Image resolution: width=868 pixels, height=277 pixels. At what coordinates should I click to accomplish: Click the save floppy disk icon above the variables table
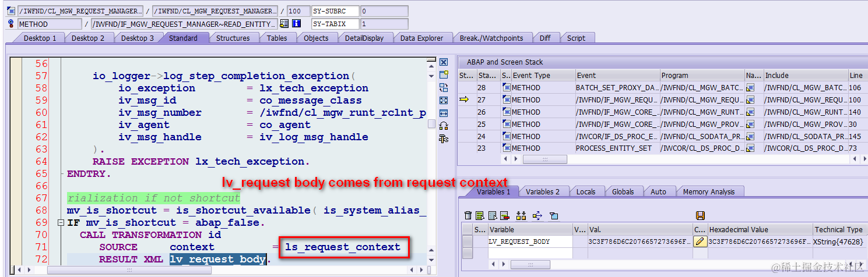pos(700,215)
